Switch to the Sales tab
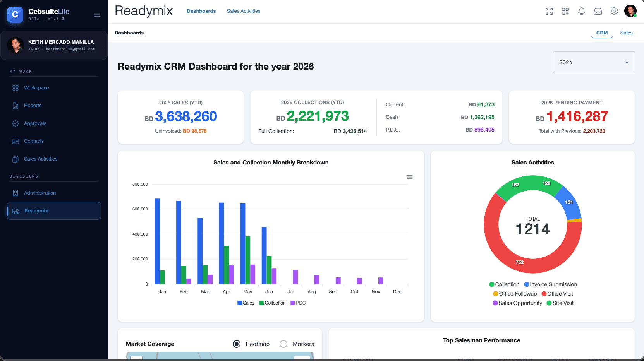 tap(626, 33)
